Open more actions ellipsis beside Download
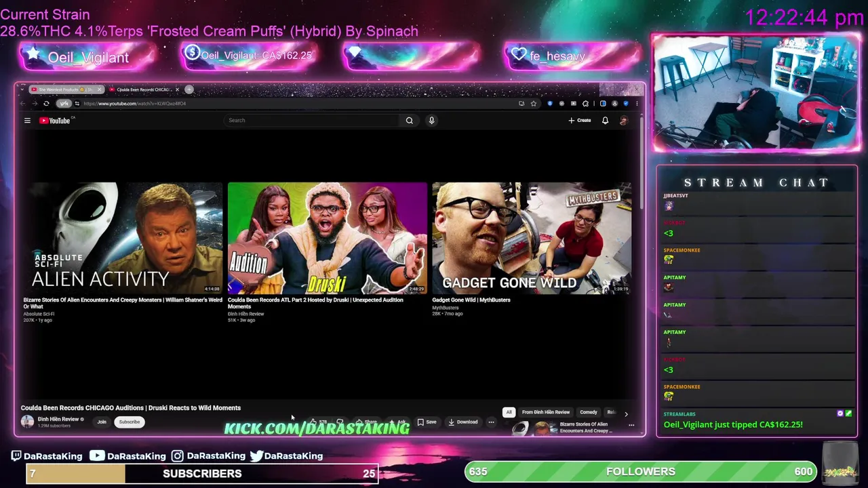The width and height of the screenshot is (868, 488). tap(491, 422)
